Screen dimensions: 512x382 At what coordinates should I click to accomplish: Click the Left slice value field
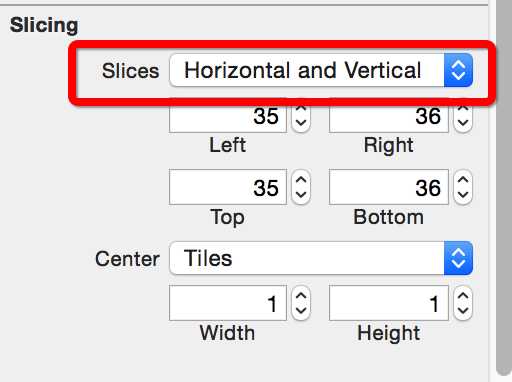[228, 116]
